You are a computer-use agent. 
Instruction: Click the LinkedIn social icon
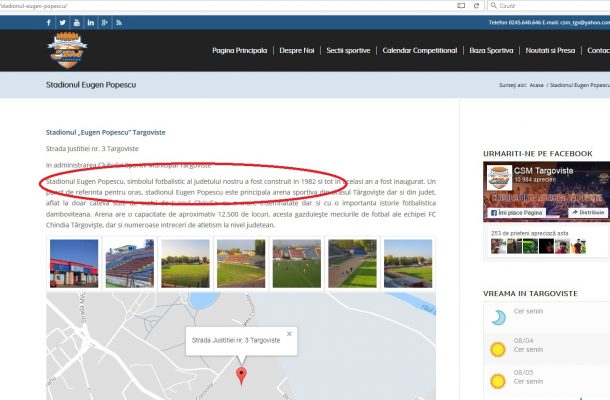(91, 21)
